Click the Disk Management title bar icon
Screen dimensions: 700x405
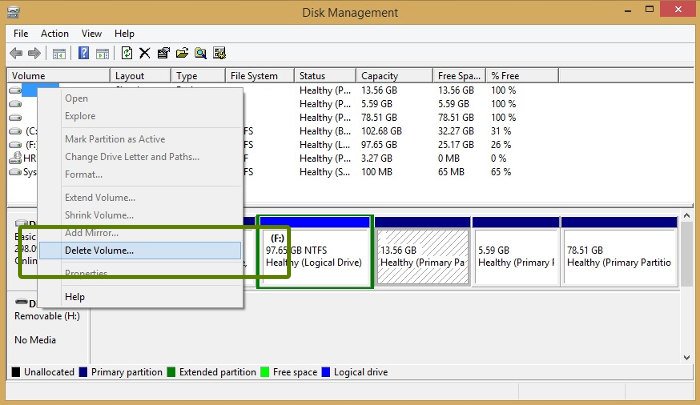pos(13,12)
